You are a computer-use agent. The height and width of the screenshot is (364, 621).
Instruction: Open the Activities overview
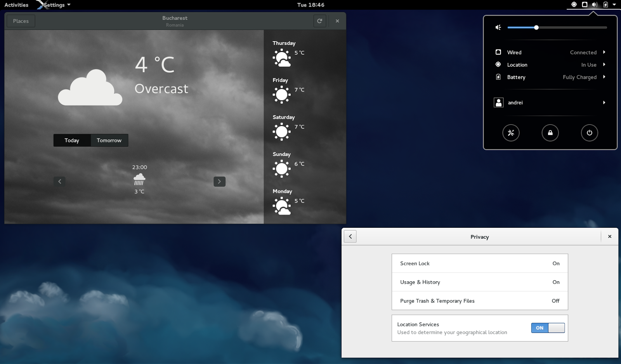click(16, 5)
